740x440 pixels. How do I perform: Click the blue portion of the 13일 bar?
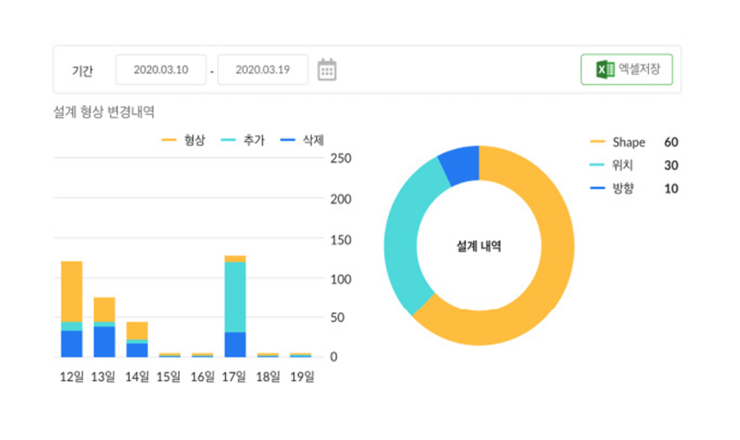(x=104, y=341)
